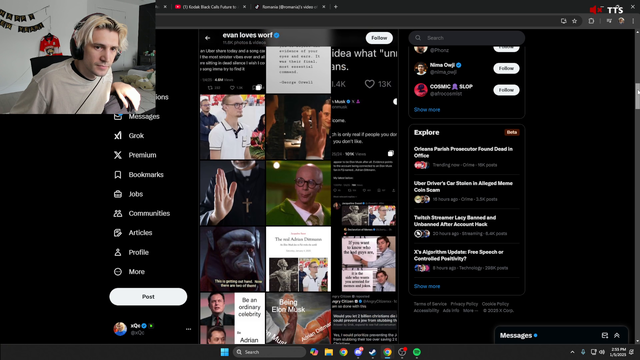
Task: Open xQc account options menu
Action: click(188, 329)
